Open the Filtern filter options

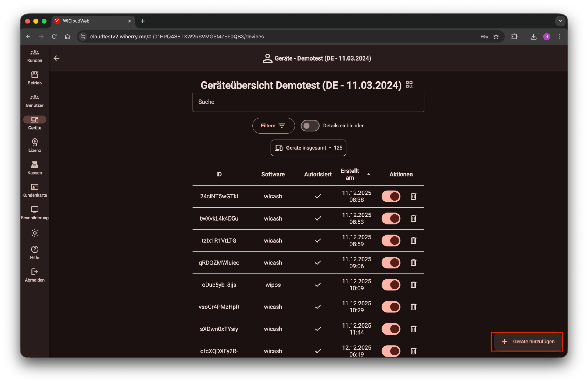[273, 126]
